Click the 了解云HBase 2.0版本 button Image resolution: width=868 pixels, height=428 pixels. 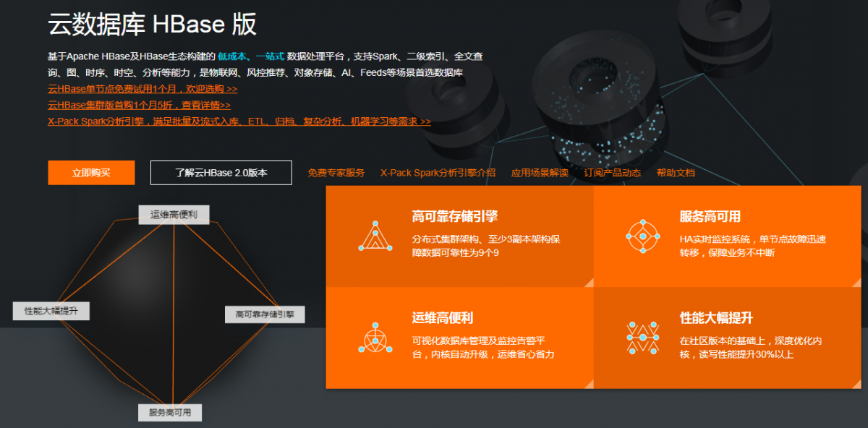click(x=221, y=173)
